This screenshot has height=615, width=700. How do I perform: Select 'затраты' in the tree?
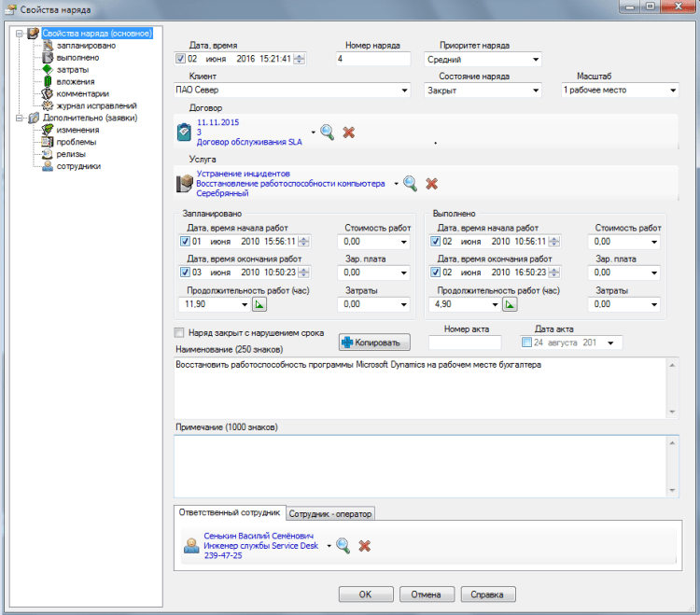click(72, 70)
